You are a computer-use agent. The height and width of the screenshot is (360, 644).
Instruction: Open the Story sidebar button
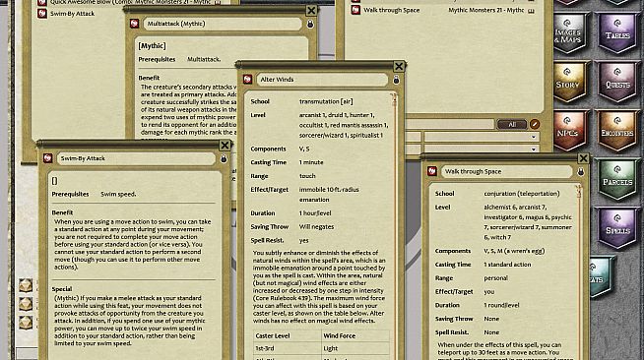[x=569, y=82]
